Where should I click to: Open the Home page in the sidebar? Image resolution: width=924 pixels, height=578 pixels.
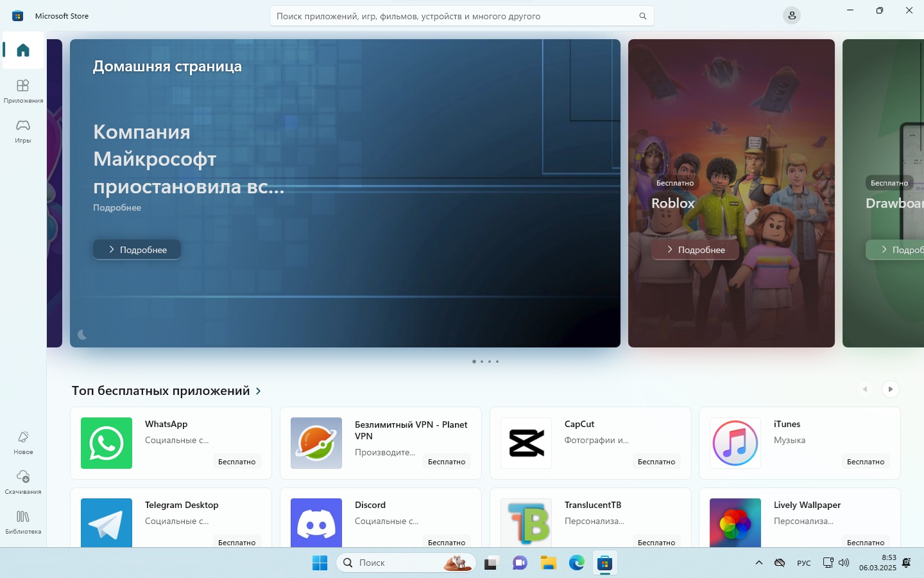pyautogui.click(x=23, y=50)
